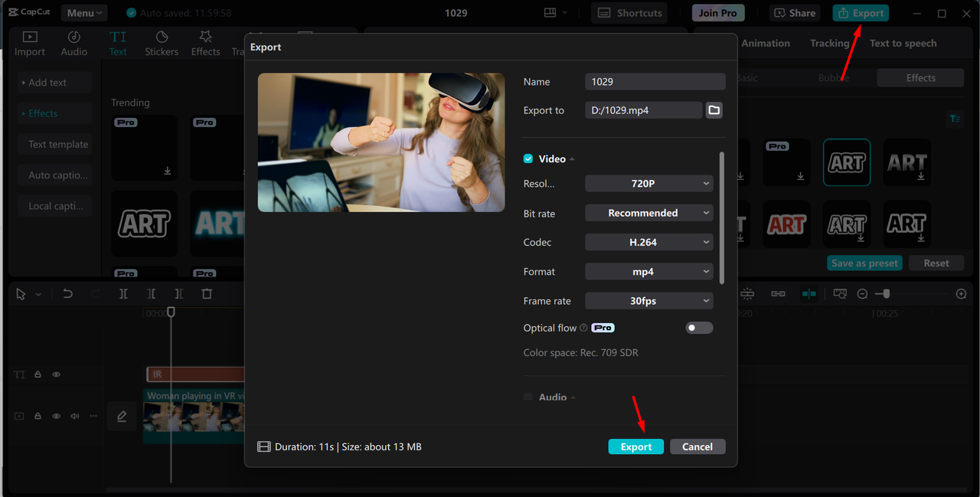Switch to the Animation tab
Screen dimensions: 980x497
[766, 44]
